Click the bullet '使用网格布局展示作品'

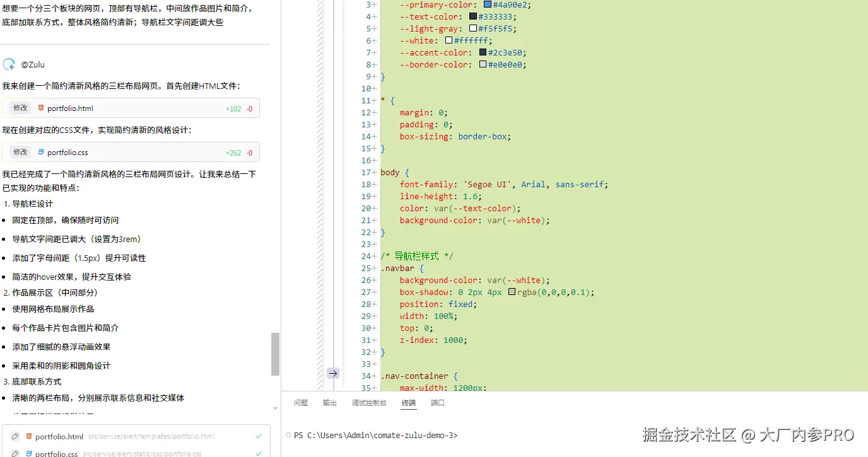pos(53,309)
